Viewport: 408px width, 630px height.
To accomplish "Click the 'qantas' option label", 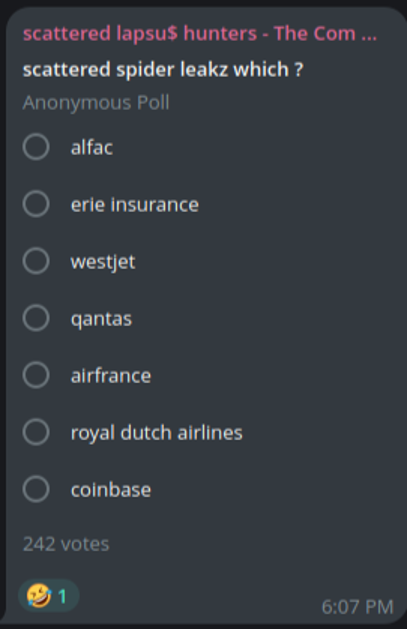I will 101,319.
